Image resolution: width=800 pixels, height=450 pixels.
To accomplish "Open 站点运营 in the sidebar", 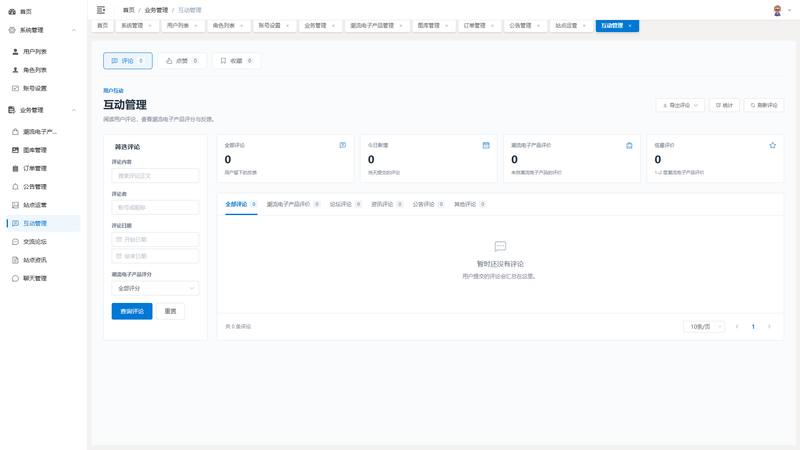I will click(44, 205).
